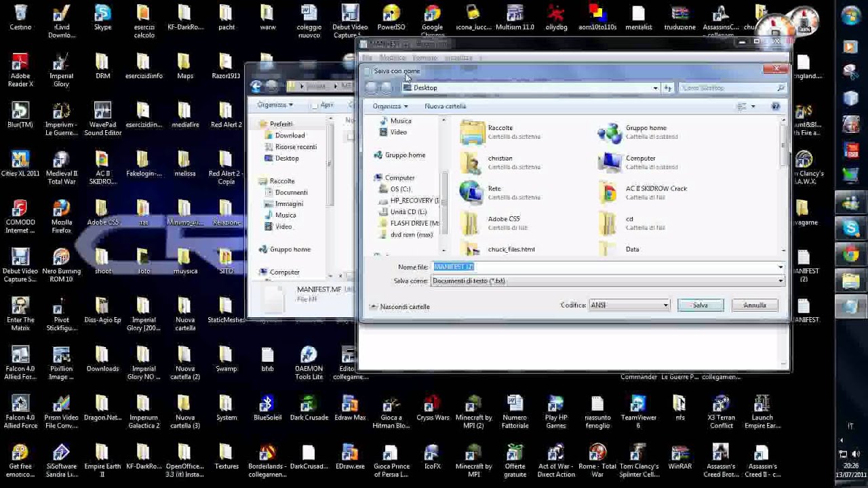Click the WinRAR desktop icon

[680, 457]
